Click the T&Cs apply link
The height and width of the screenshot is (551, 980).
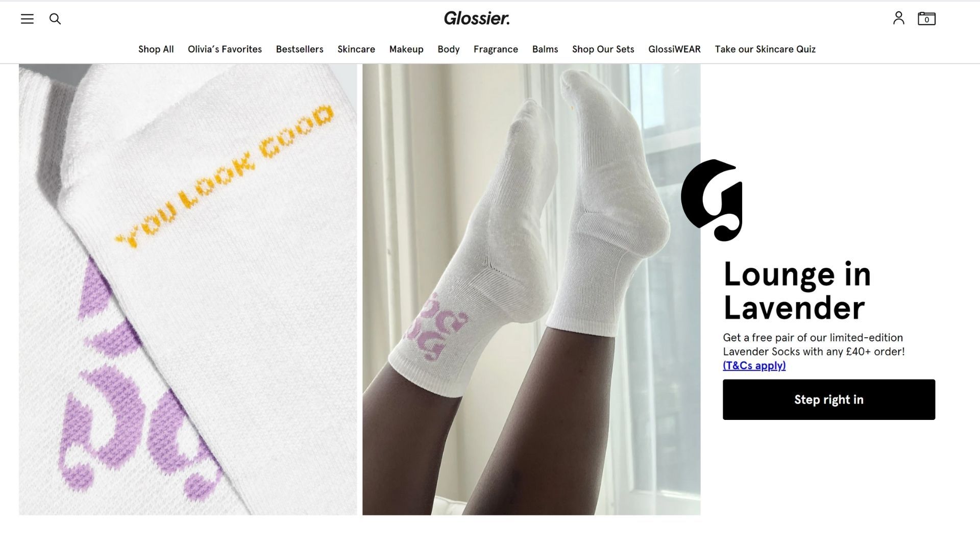754,366
